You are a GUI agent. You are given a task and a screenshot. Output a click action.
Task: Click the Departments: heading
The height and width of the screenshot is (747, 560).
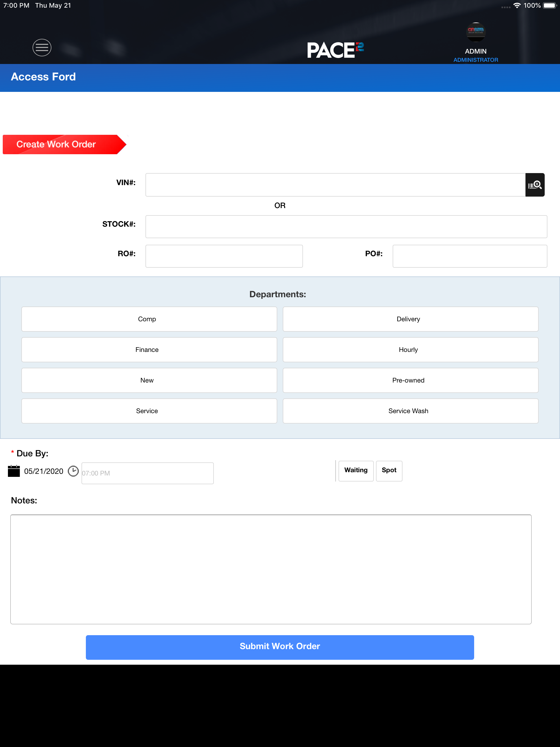278,294
